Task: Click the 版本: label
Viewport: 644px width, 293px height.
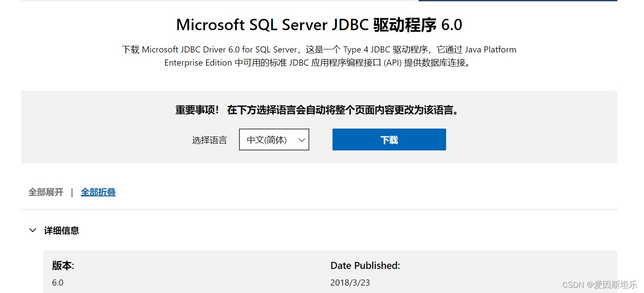Action: pos(63,265)
